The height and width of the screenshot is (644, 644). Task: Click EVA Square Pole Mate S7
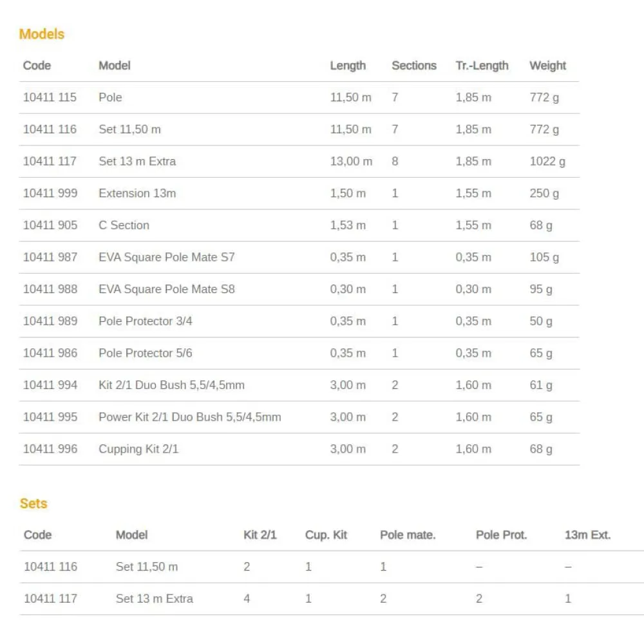tap(167, 257)
